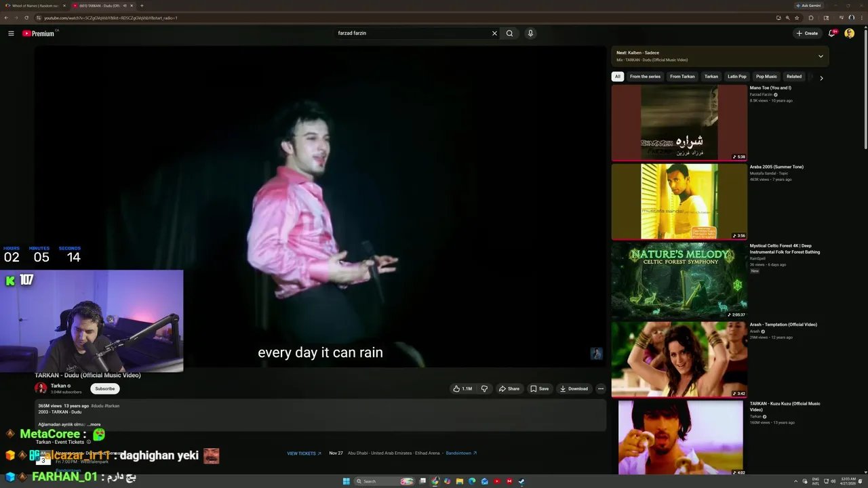
Task: Select the From Tarkan chip
Action: [x=682, y=77]
